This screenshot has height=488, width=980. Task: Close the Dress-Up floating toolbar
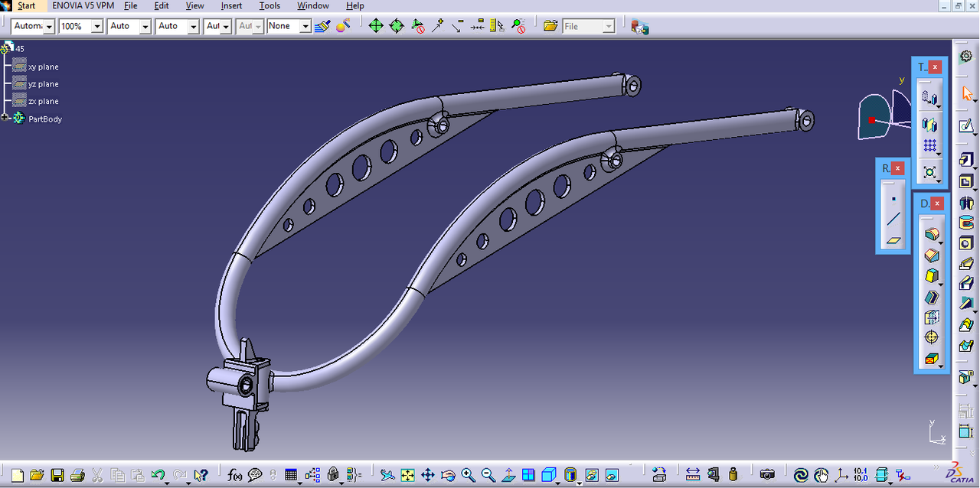936,203
